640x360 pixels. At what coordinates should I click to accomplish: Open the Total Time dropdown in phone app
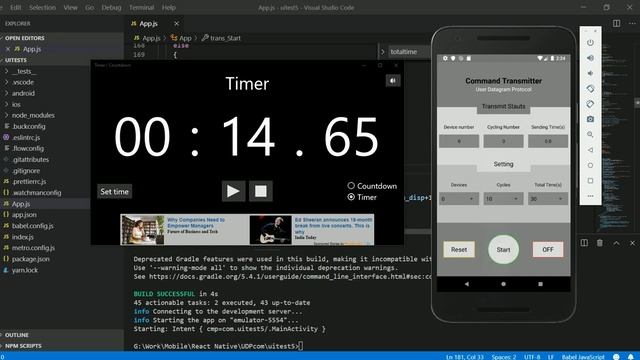click(548, 199)
